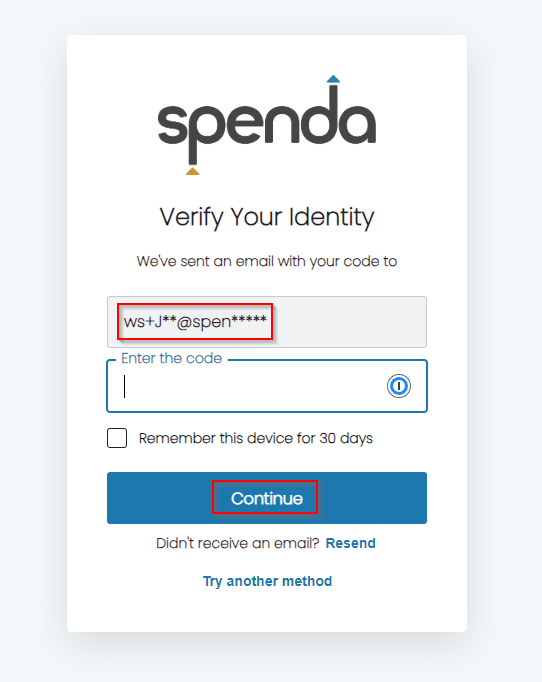Choose Try another method
The width and height of the screenshot is (542, 682).
point(267,581)
